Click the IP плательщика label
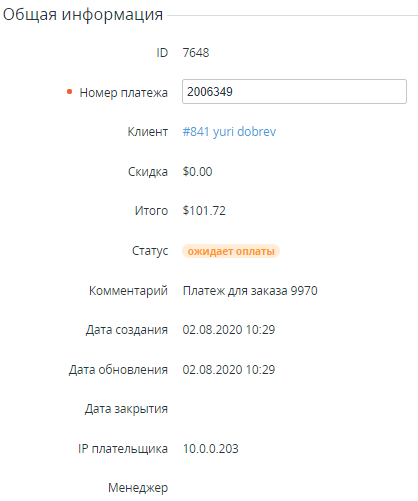Screen dimensions: 418x501 (x=123, y=449)
